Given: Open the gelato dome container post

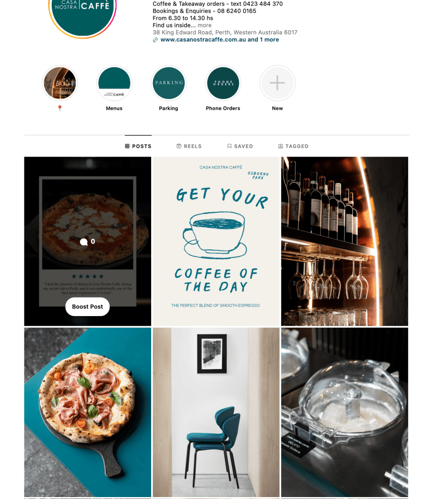Looking at the screenshot, I should point(345,413).
